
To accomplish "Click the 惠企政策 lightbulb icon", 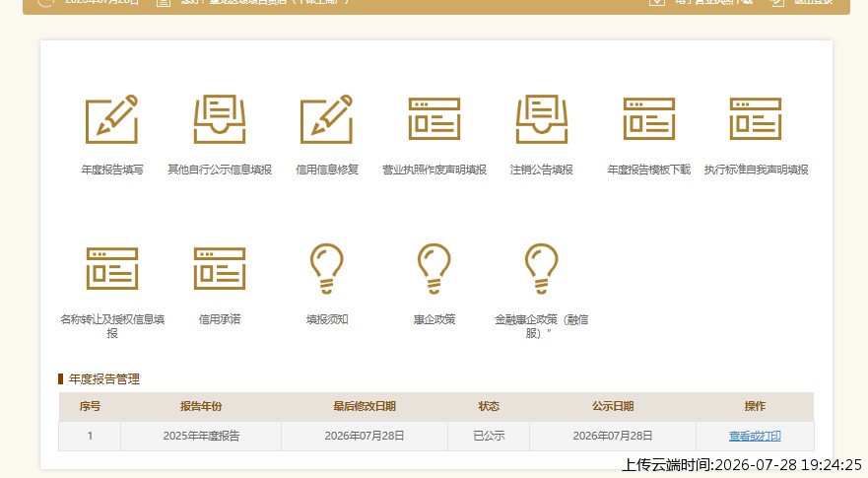I will coord(434,269).
